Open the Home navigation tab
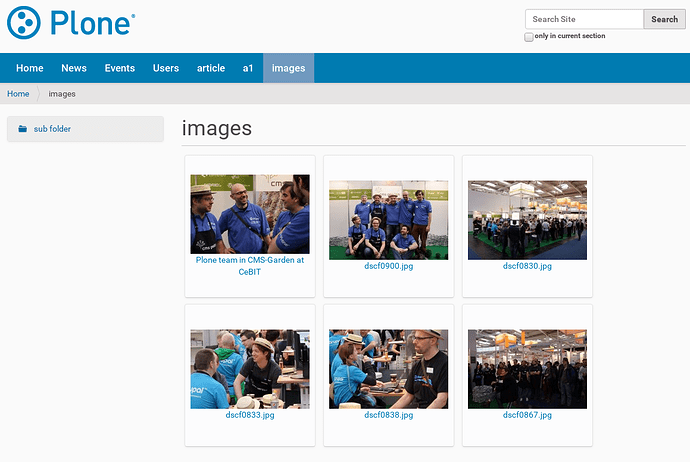This screenshot has height=462, width=690. click(29, 68)
